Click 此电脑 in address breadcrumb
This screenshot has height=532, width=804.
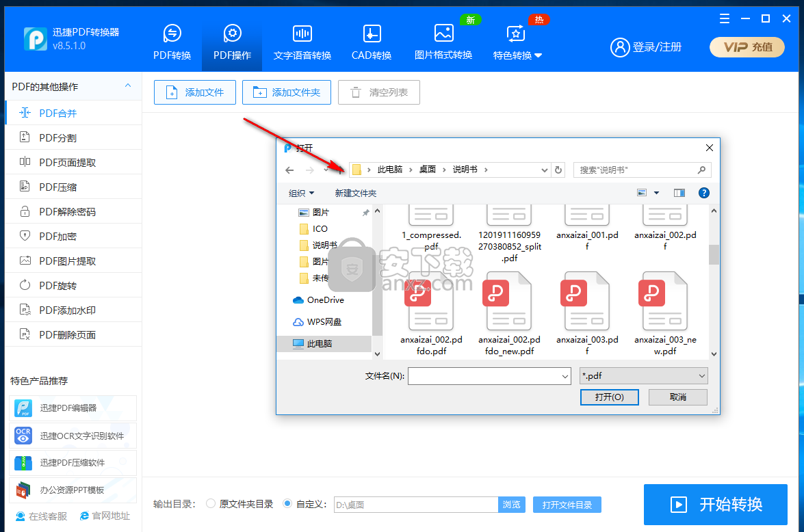point(390,169)
